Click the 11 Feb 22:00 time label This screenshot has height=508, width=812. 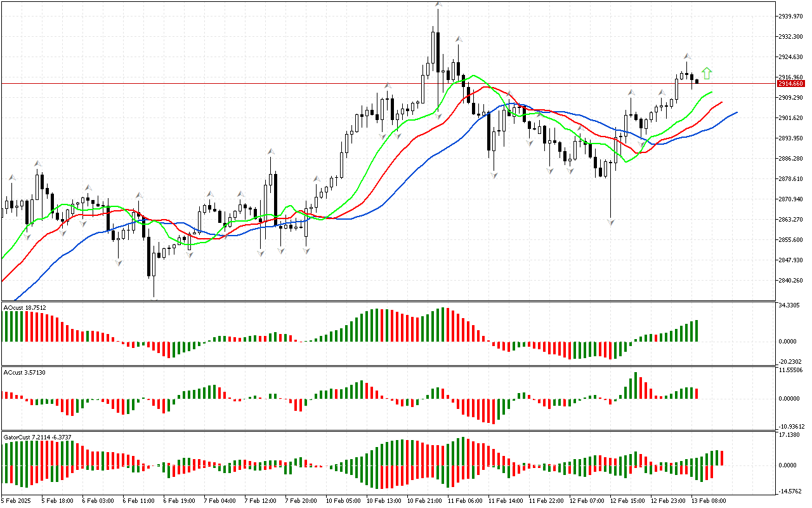[x=546, y=501]
